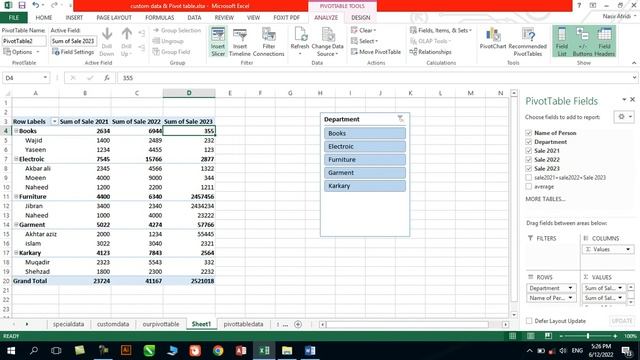The width and height of the screenshot is (640, 360).
Task: Select Electronic in Department slicer
Action: 365,146
